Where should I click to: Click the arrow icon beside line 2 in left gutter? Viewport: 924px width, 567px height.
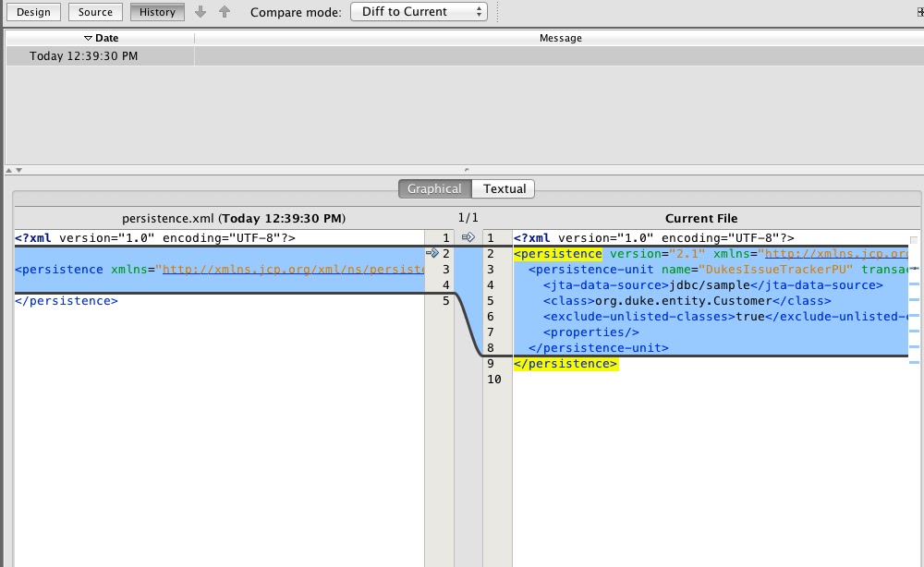[432, 252]
